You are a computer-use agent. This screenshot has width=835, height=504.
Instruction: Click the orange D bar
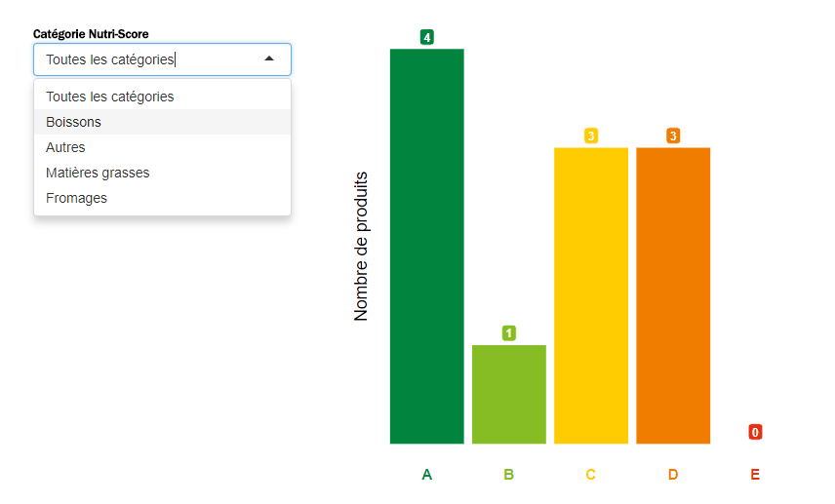click(673, 295)
